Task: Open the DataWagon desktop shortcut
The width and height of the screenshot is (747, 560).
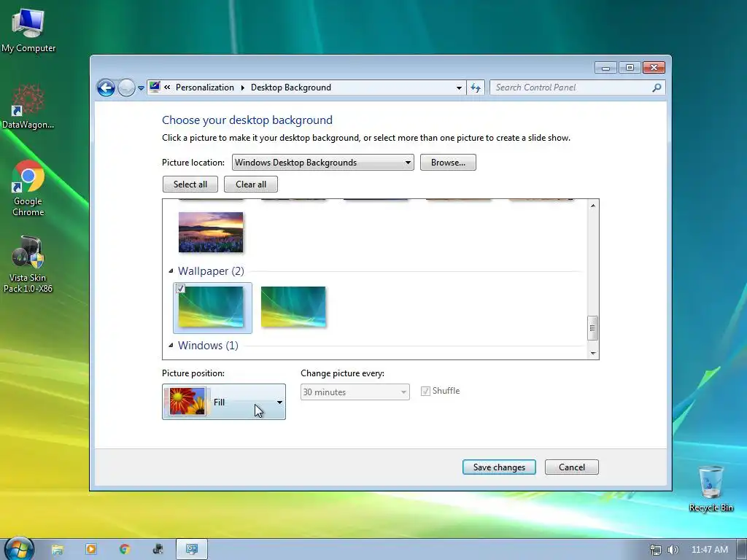Action: 28,106
